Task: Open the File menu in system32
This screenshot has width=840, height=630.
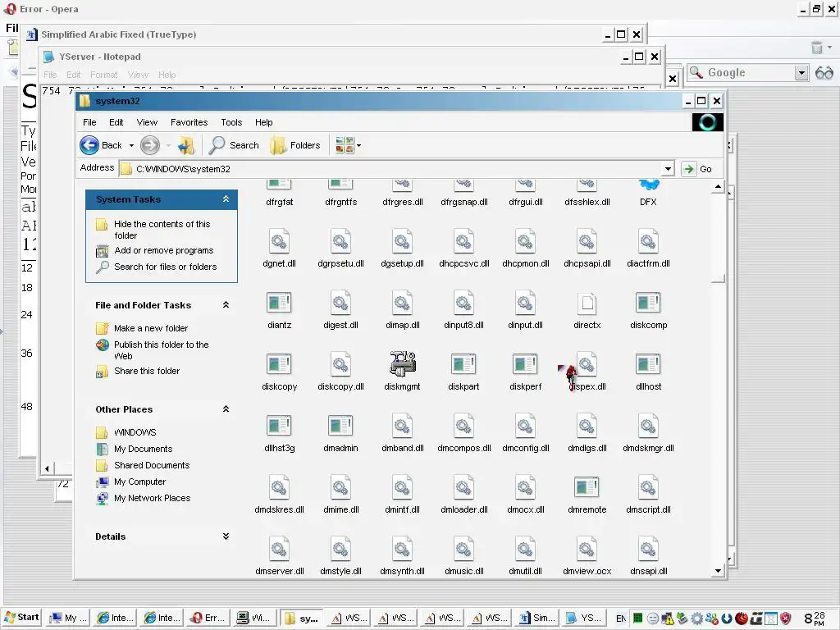Action: tap(89, 122)
